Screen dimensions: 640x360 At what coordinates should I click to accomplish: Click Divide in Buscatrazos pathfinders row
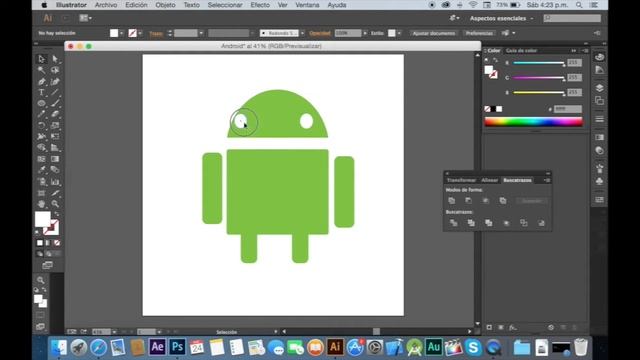(453, 223)
